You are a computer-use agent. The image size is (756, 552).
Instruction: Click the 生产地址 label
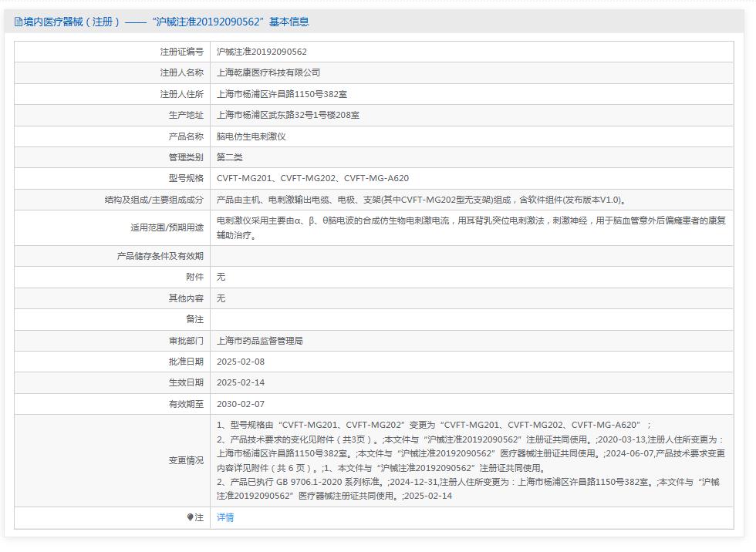click(x=186, y=115)
